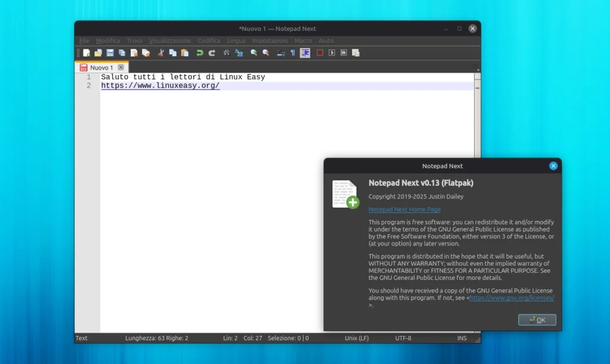This screenshot has height=364, width=610.
Task: Change encoding via UTF-8 indicator
Action: click(x=403, y=338)
